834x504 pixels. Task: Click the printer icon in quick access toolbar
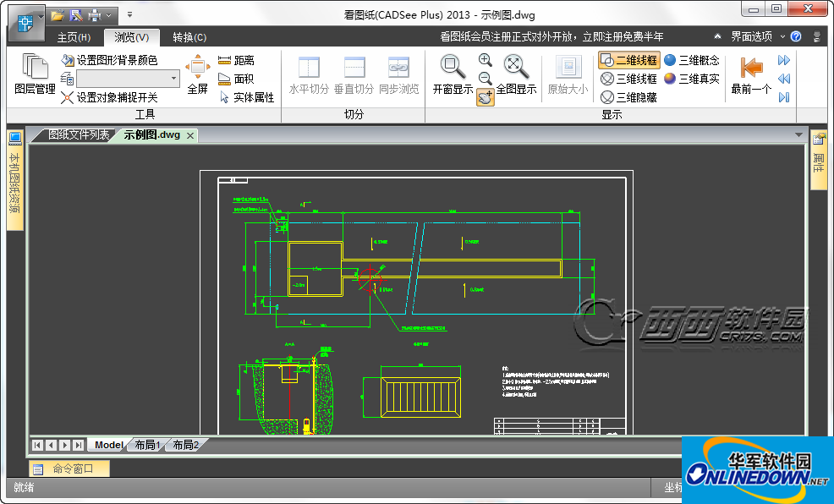pos(95,16)
